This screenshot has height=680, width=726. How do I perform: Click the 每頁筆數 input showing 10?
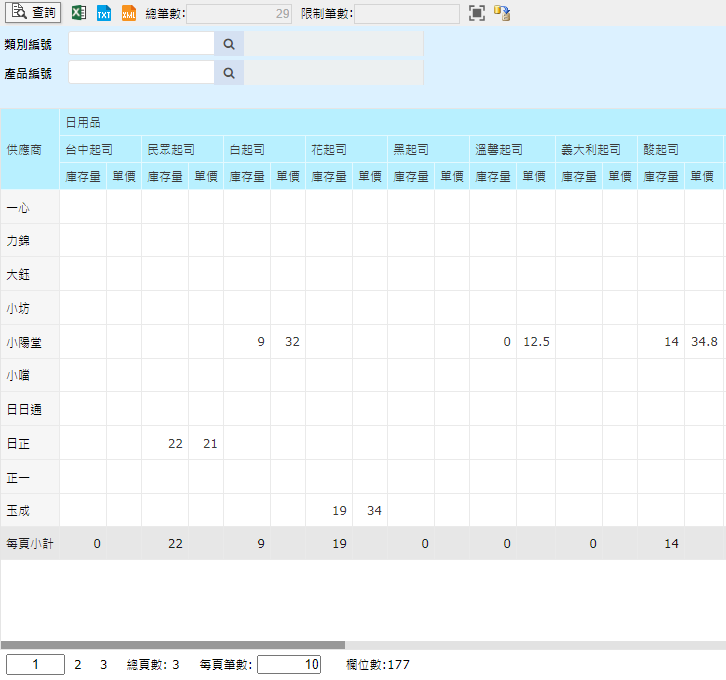pos(289,665)
